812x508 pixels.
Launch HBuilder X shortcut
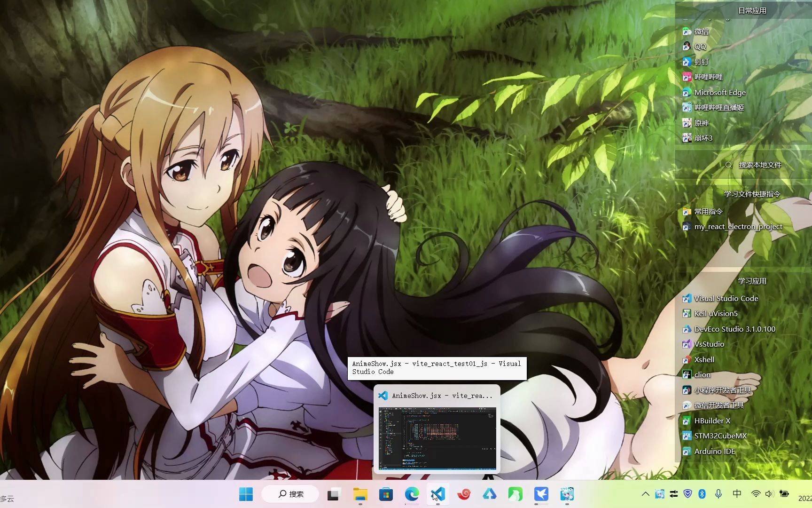[706, 421]
